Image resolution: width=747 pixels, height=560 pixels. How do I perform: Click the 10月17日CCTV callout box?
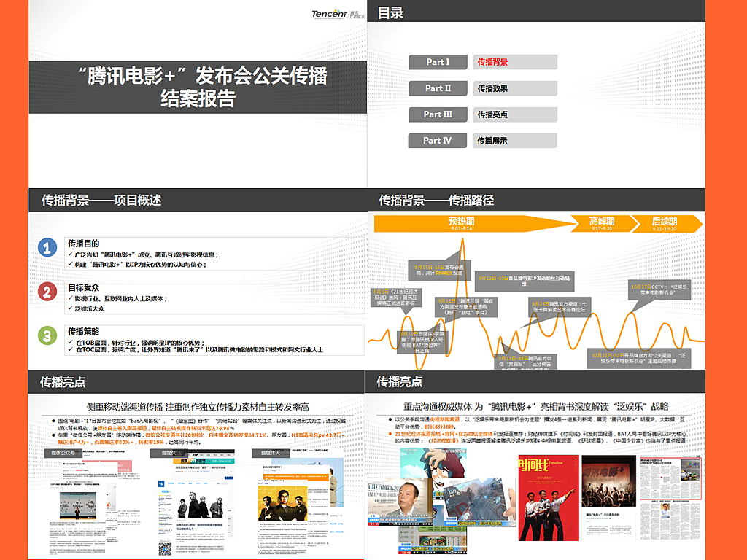(659, 289)
